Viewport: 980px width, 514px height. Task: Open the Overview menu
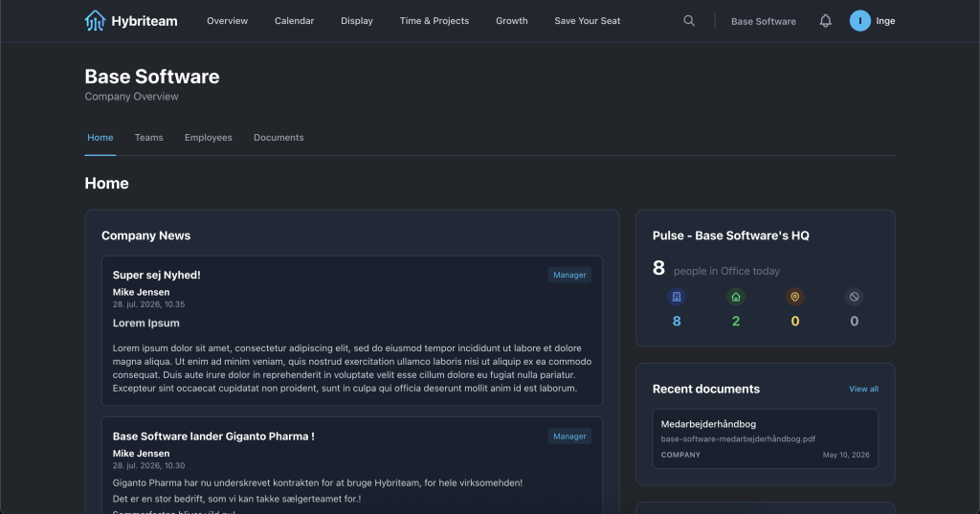click(x=228, y=21)
